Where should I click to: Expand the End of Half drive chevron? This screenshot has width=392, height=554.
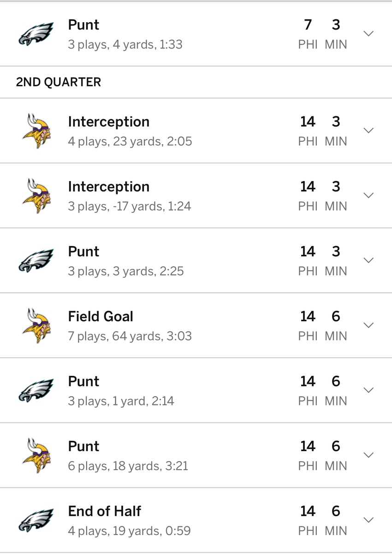pos(368,520)
